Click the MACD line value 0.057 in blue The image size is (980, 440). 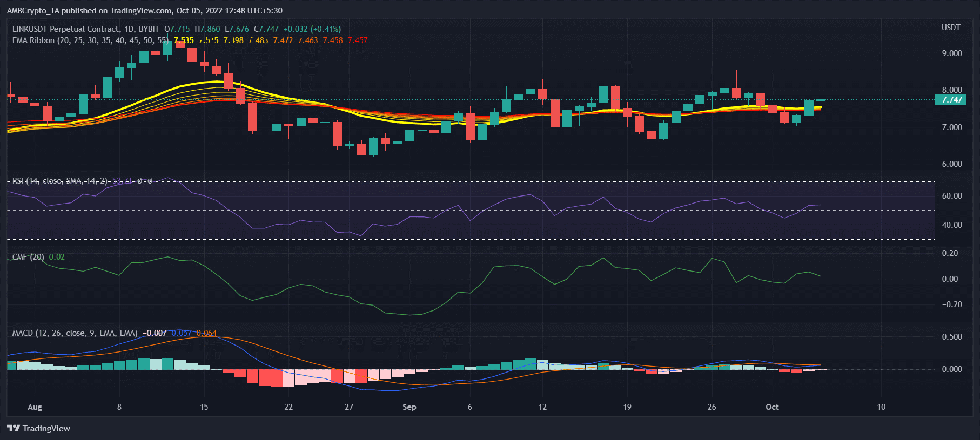coord(182,333)
